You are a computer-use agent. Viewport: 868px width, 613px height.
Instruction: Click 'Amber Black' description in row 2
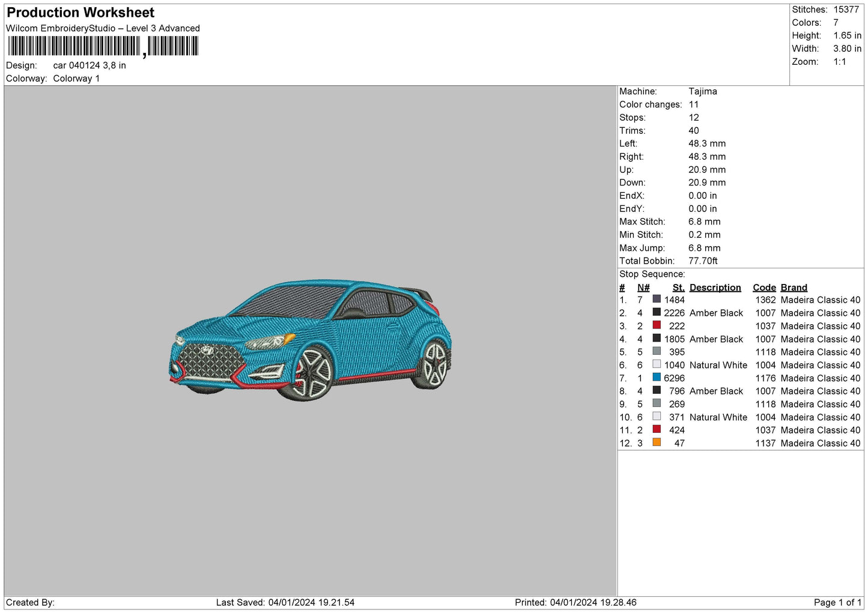click(x=717, y=313)
